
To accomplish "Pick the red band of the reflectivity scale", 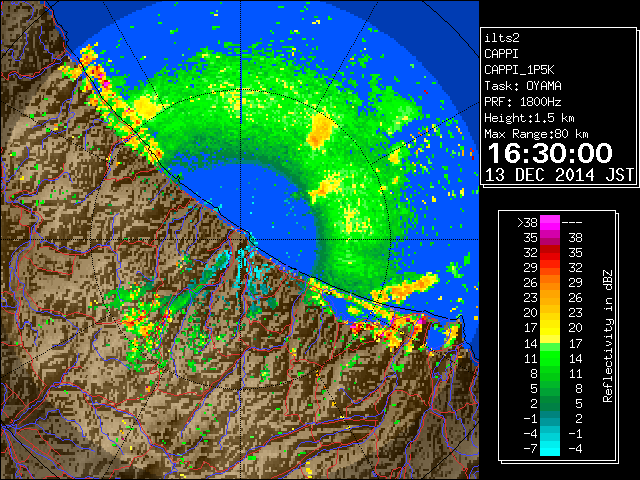I will [550, 253].
